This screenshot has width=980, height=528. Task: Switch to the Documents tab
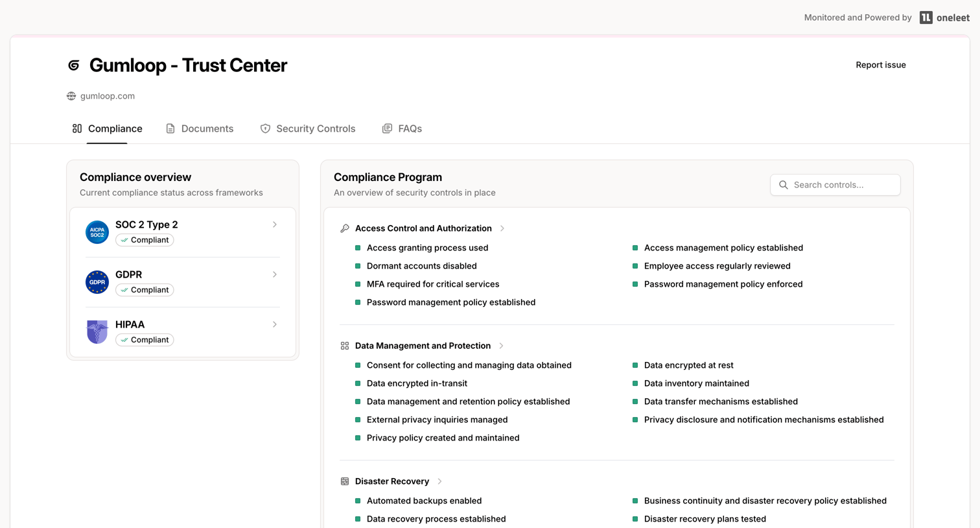(200, 128)
